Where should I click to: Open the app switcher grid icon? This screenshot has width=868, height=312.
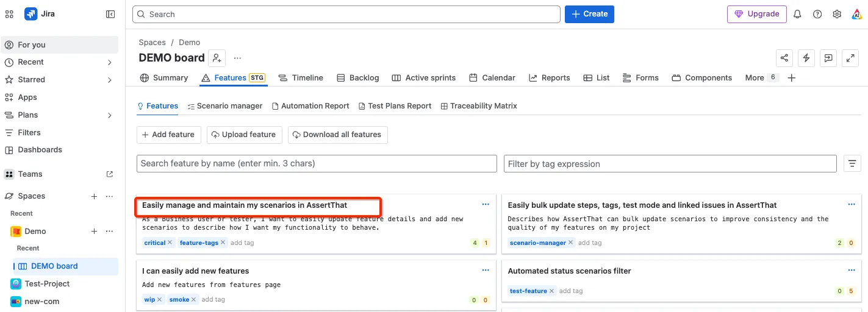[9, 14]
